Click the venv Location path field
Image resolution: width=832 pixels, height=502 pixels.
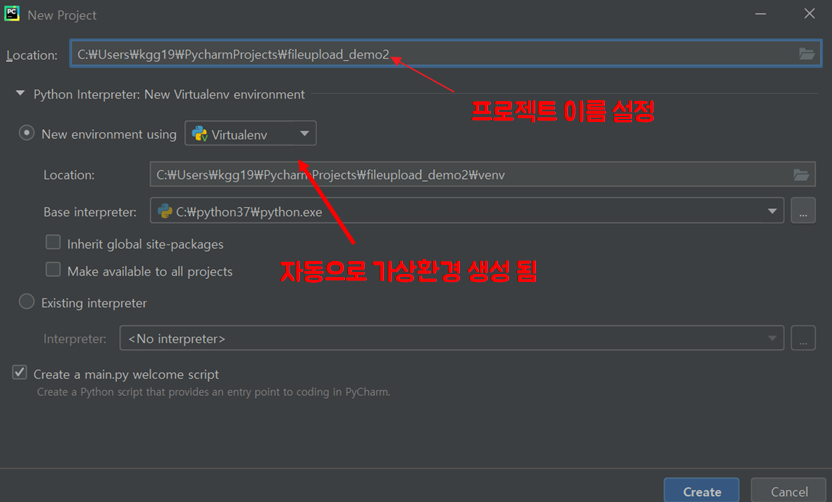coord(482,175)
